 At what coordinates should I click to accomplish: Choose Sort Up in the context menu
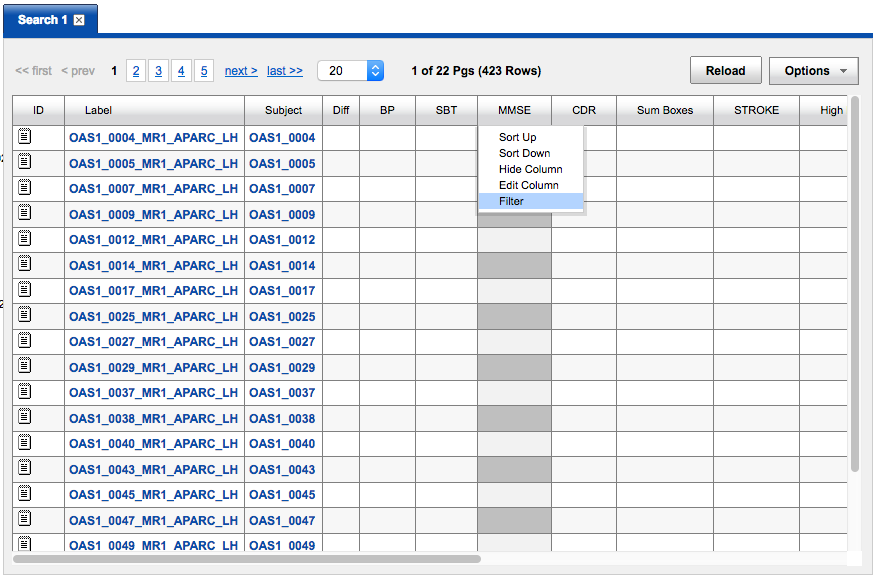517,137
